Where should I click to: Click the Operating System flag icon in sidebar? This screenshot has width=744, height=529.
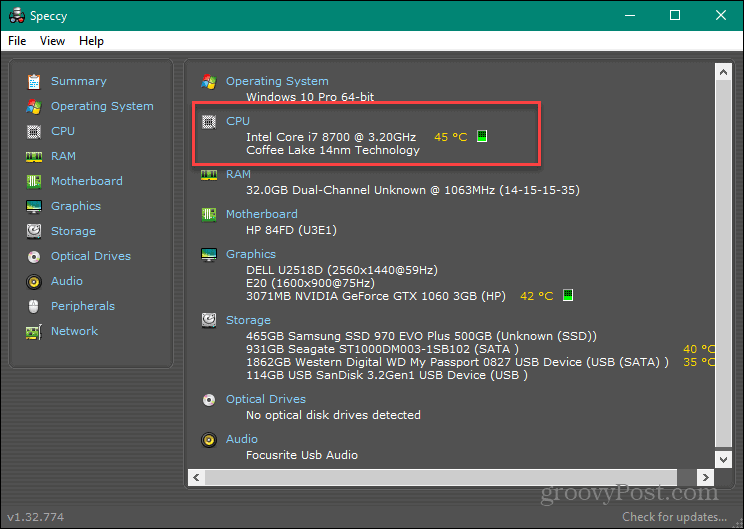tap(34, 106)
